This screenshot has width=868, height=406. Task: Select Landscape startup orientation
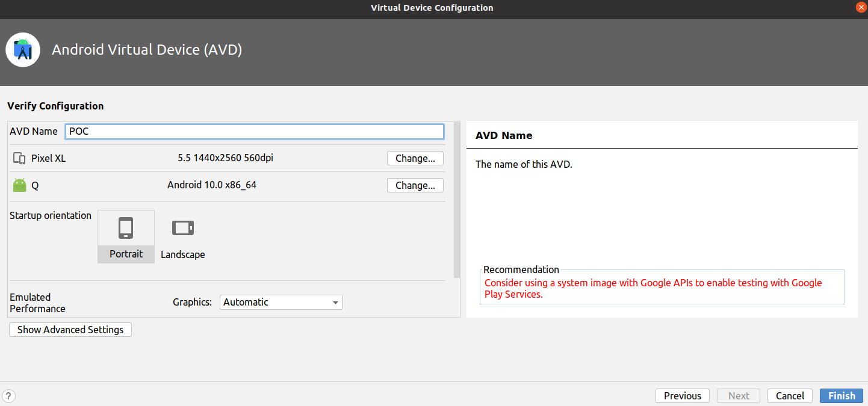(x=183, y=237)
